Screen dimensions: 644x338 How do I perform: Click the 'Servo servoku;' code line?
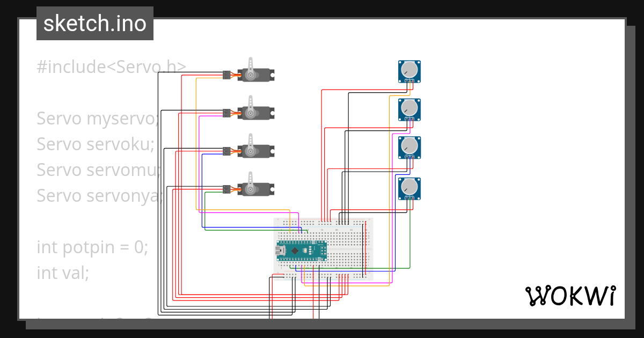tap(96, 144)
